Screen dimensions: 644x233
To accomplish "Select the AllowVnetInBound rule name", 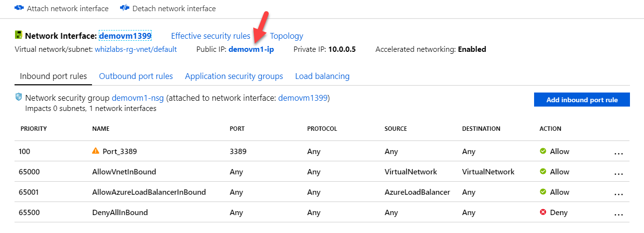I will [x=124, y=171].
